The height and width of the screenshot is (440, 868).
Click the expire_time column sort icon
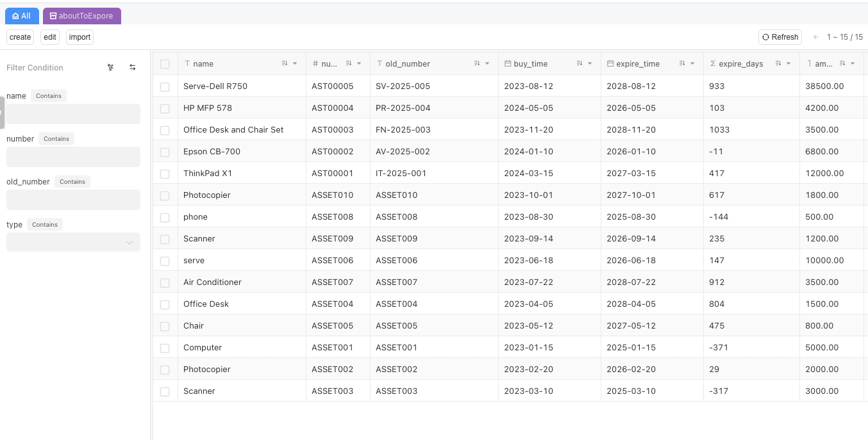(682, 63)
